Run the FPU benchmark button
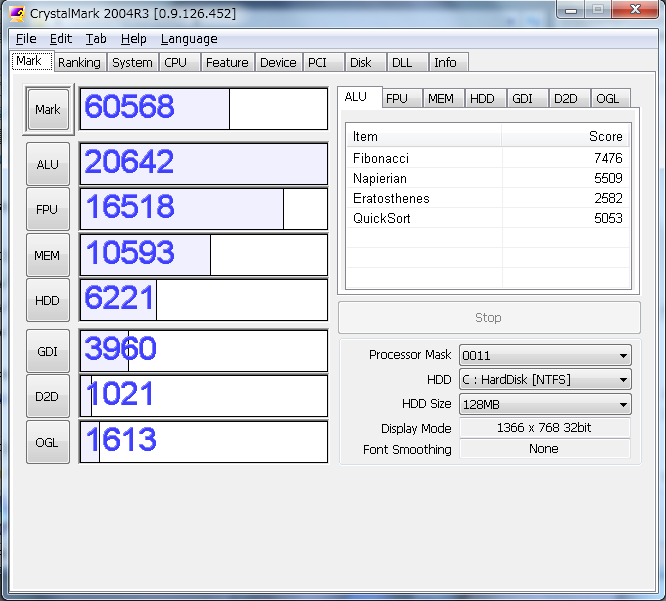 pyautogui.click(x=48, y=209)
